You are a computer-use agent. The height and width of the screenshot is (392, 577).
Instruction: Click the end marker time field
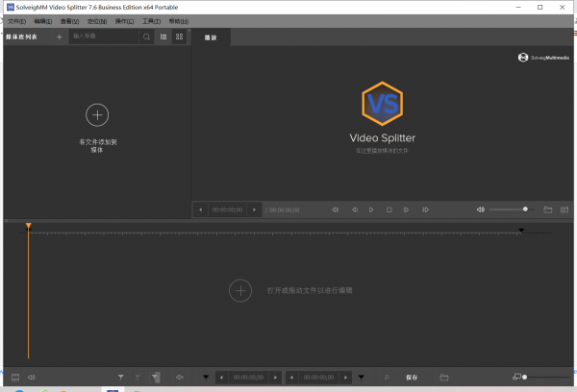pos(318,378)
